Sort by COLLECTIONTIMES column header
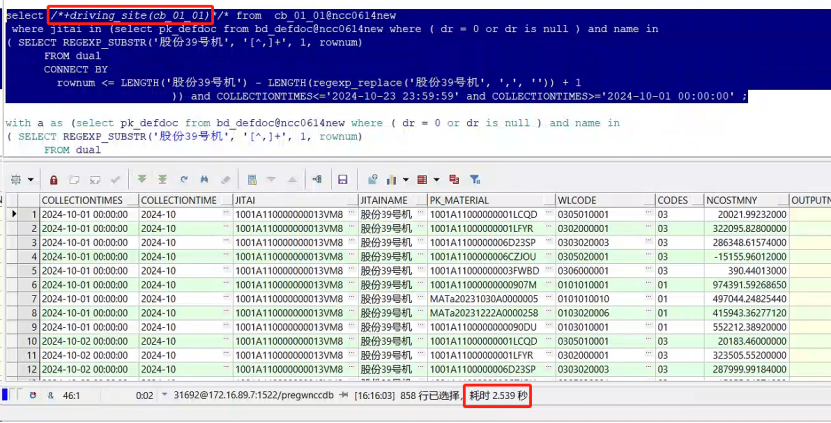 [90, 200]
